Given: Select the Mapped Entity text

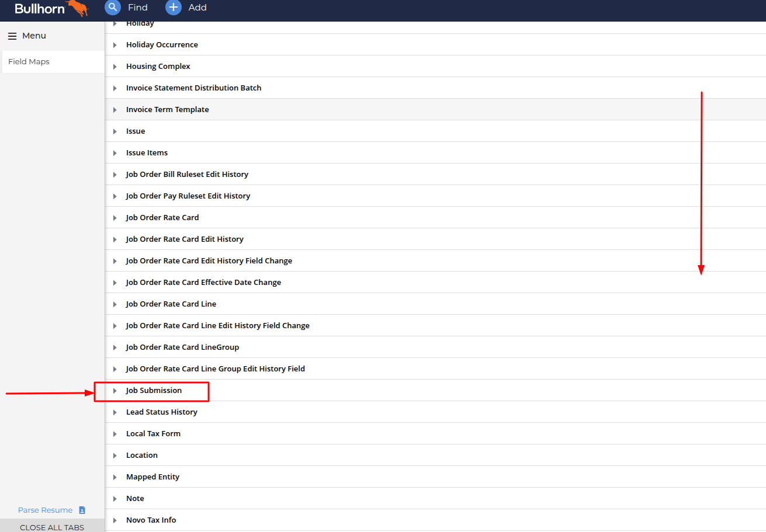Looking at the screenshot, I should (x=152, y=477).
